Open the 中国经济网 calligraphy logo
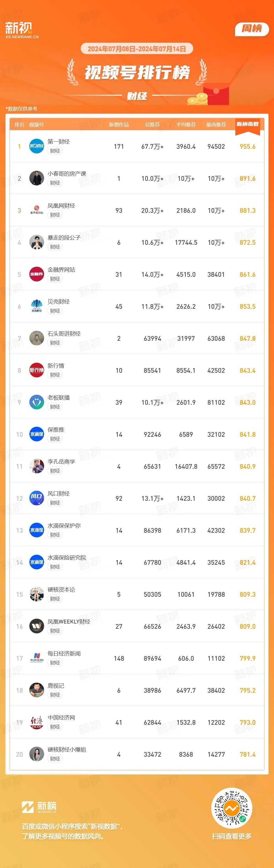Image resolution: width=274 pixels, height=868 pixels. pyautogui.click(x=37, y=722)
